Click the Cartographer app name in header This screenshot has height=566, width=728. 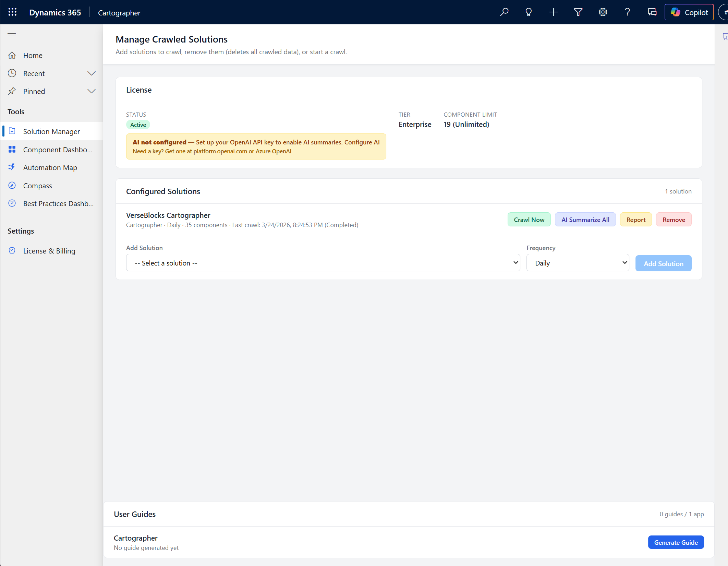[119, 13]
